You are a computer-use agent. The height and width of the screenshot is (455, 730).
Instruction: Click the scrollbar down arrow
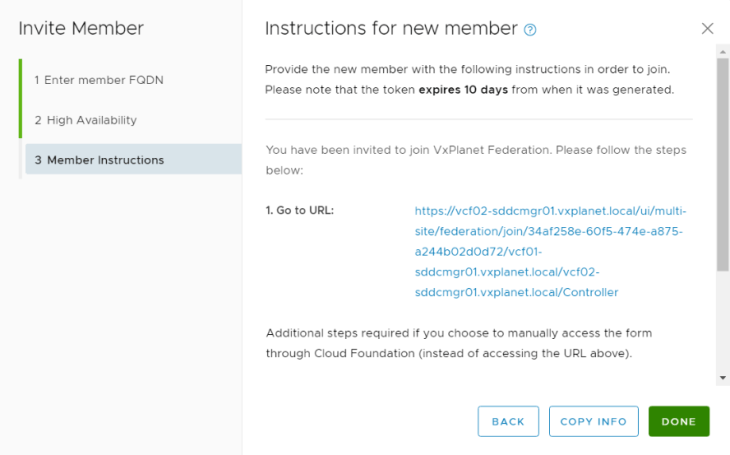[x=723, y=378]
